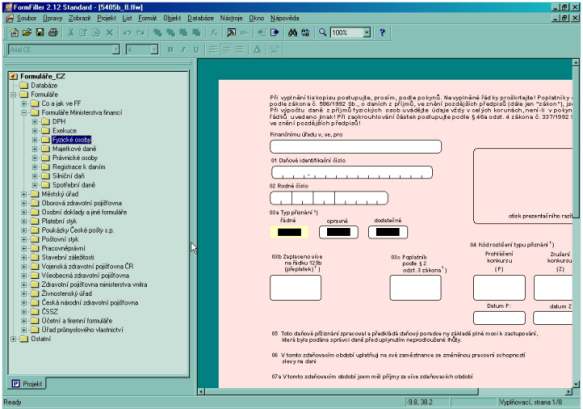Click the Cut scissors icon
This screenshot has width=583, height=409.
click(71, 33)
